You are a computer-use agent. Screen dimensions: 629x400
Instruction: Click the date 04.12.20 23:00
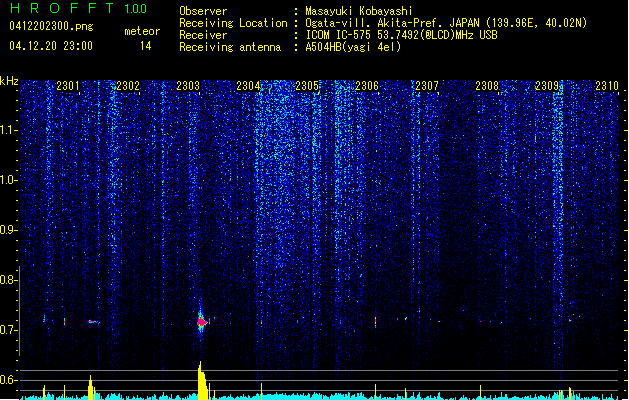pyautogui.click(x=51, y=46)
